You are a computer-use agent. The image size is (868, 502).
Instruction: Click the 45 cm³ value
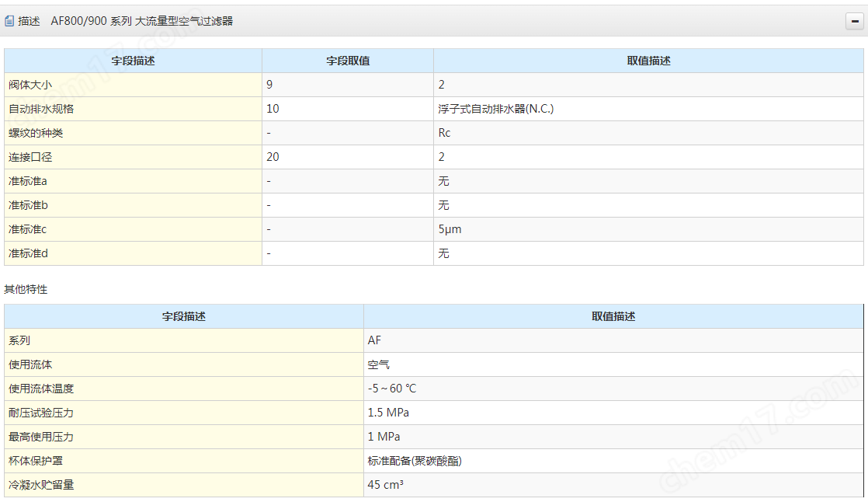pyautogui.click(x=385, y=485)
